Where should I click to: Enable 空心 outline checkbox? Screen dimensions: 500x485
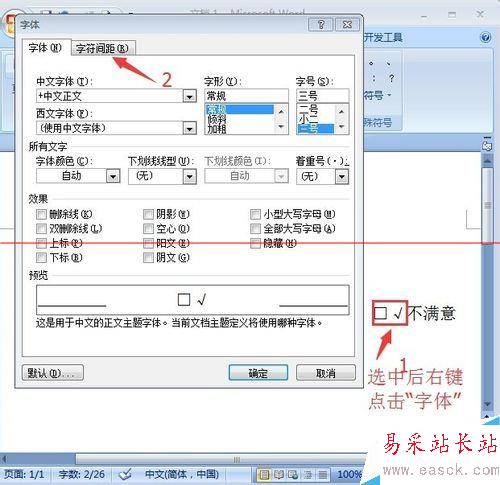click(x=148, y=229)
